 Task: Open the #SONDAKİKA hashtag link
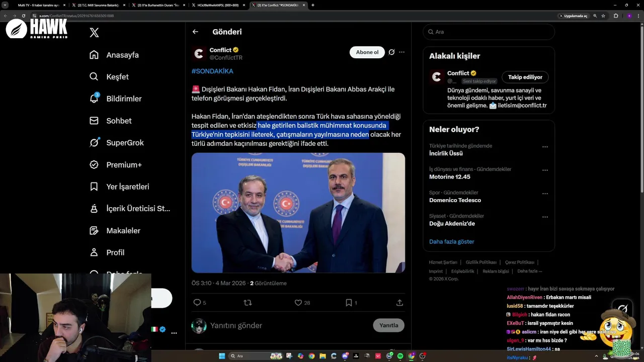pyautogui.click(x=212, y=71)
